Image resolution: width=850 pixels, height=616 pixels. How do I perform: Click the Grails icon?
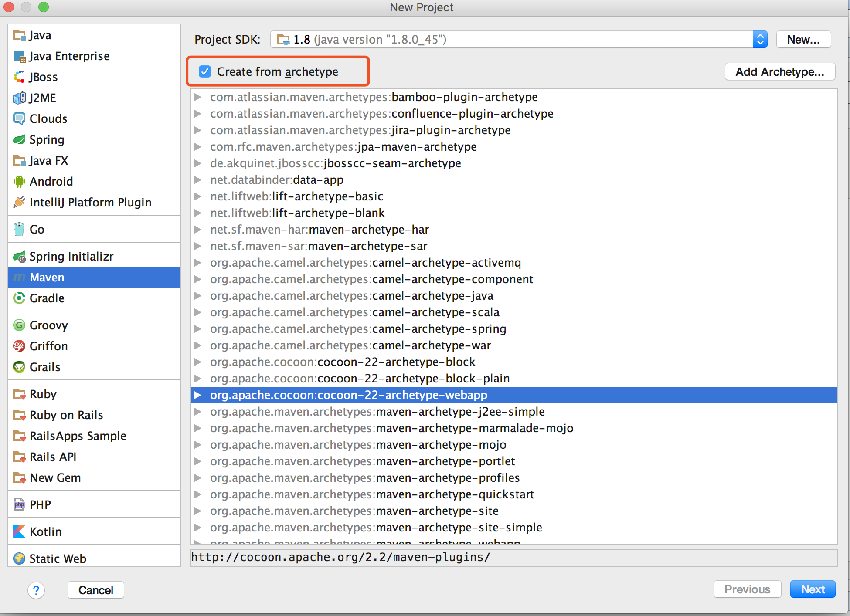[19, 367]
